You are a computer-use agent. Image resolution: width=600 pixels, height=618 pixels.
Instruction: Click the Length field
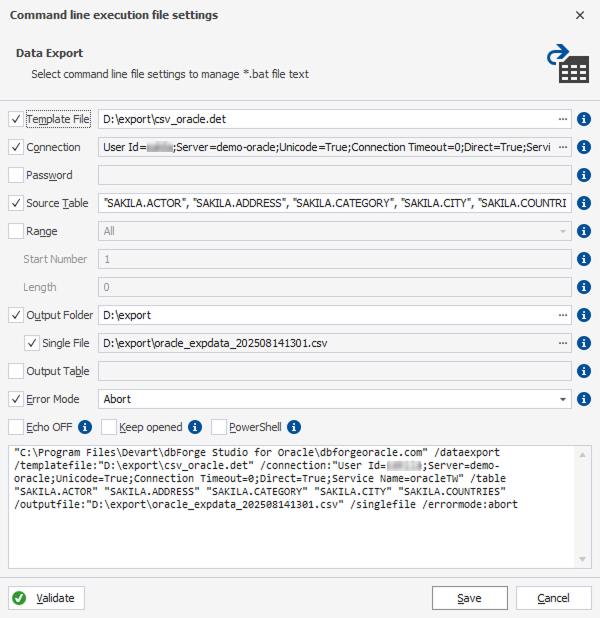(x=335, y=287)
